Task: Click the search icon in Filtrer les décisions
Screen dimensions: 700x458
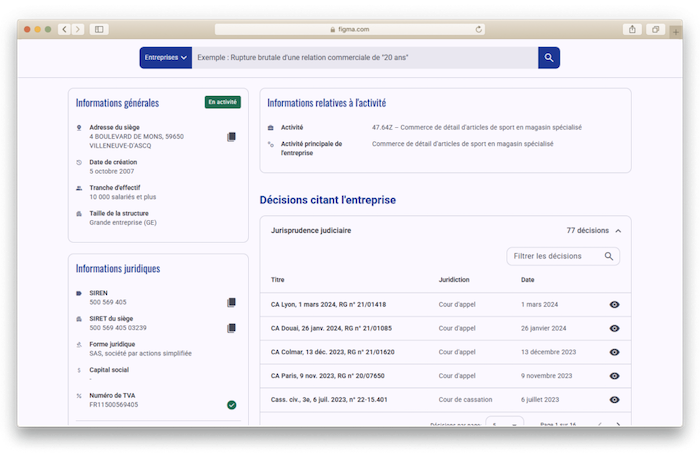Action: [x=608, y=256]
